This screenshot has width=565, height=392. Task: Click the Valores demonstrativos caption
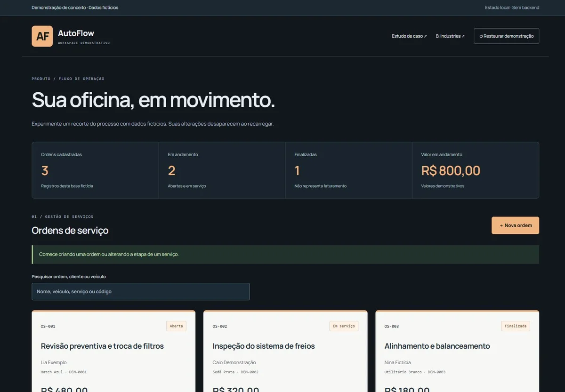(443, 186)
